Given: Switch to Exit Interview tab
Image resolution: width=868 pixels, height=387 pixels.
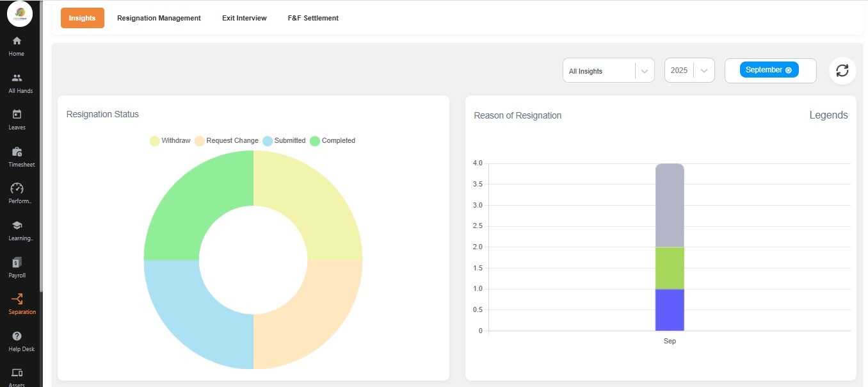Looking at the screenshot, I should [245, 18].
